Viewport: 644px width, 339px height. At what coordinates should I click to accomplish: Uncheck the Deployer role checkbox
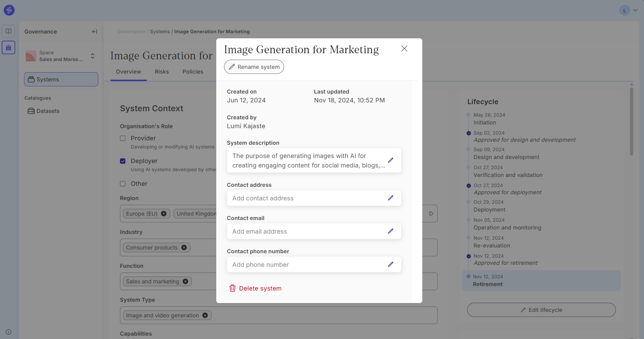click(123, 161)
